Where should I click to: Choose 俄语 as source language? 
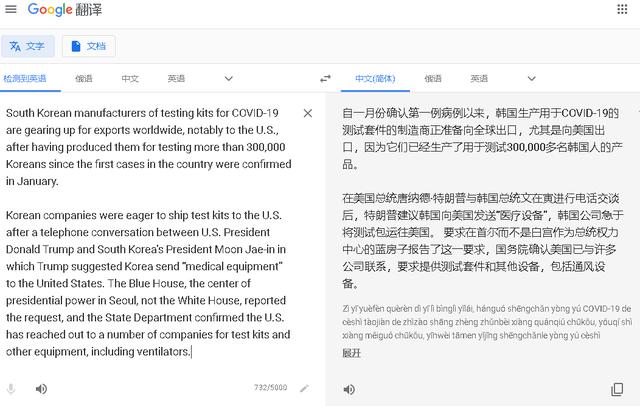point(84,78)
